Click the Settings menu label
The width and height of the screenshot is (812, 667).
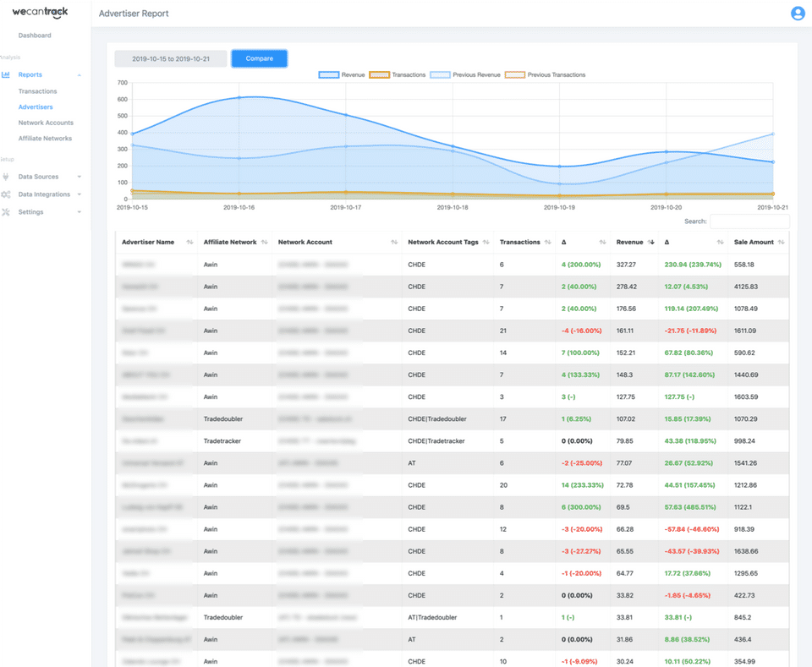[30, 212]
